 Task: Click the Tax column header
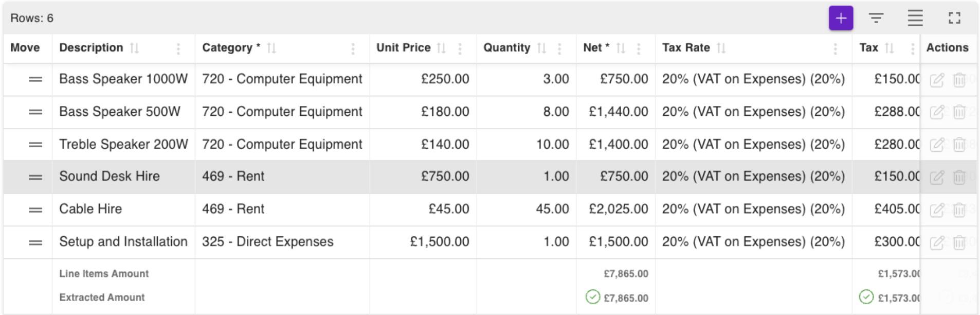pos(868,48)
